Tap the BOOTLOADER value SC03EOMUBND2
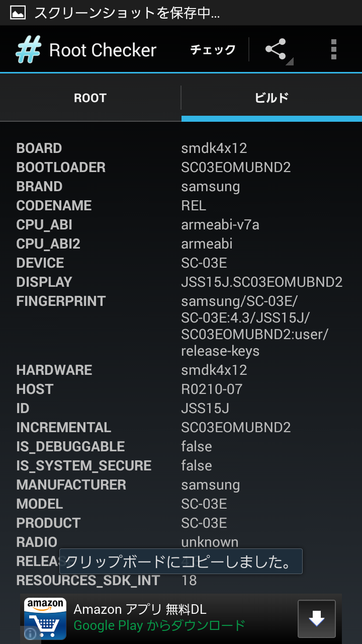Viewport: 362px width, 644px height. [236, 168]
